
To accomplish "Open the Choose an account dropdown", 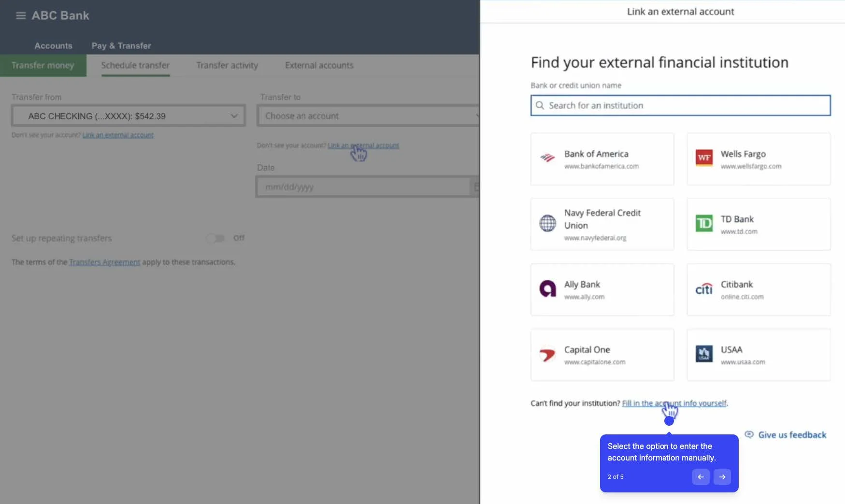I will 368,116.
